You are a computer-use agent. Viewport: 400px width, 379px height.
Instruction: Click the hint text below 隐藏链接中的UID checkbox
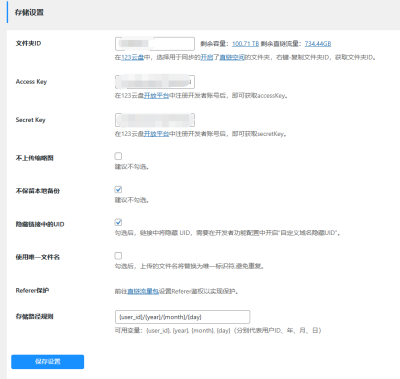(228, 233)
